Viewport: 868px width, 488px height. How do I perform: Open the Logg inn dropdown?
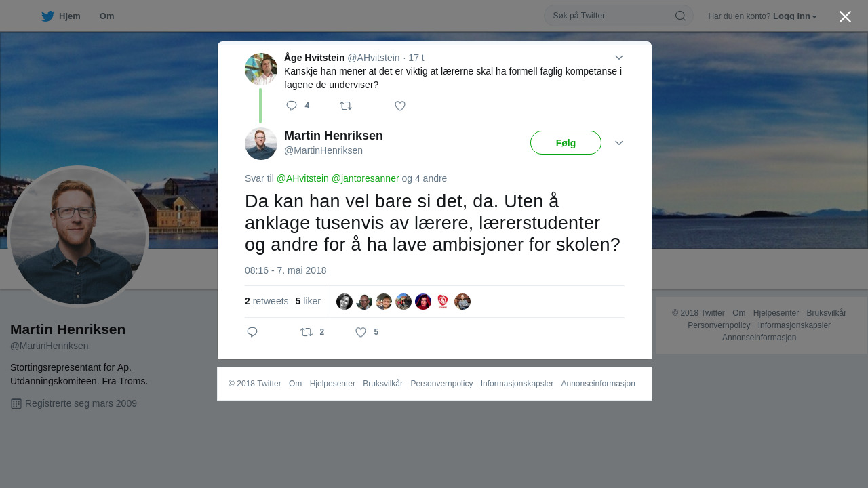click(795, 16)
